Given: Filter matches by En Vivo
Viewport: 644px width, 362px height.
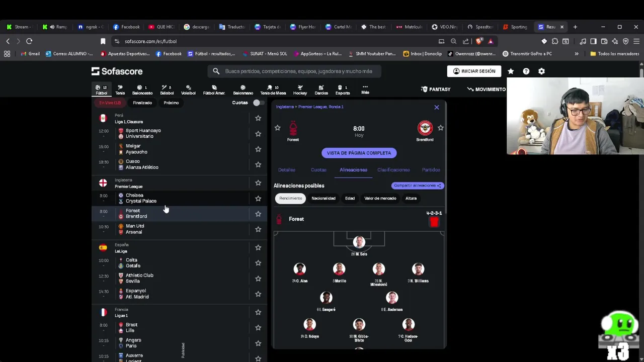Looking at the screenshot, I should point(110,103).
